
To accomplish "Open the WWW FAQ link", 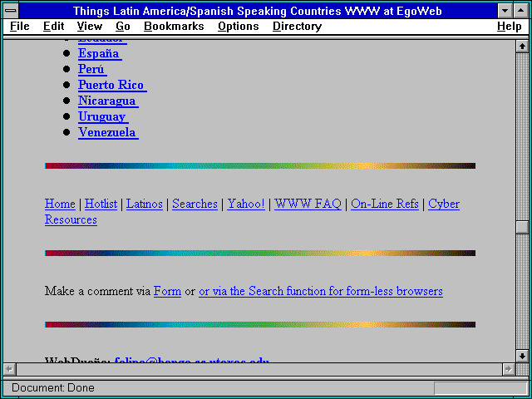I will (308, 204).
